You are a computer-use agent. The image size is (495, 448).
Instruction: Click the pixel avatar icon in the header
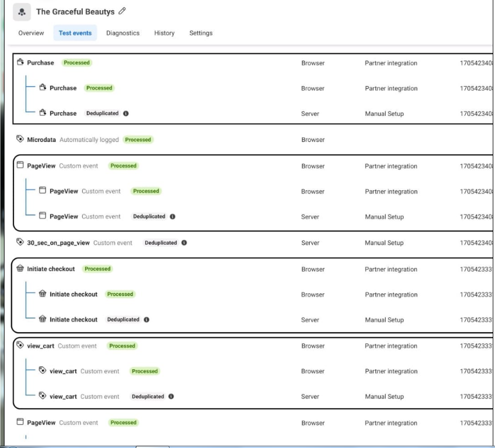(21, 11)
